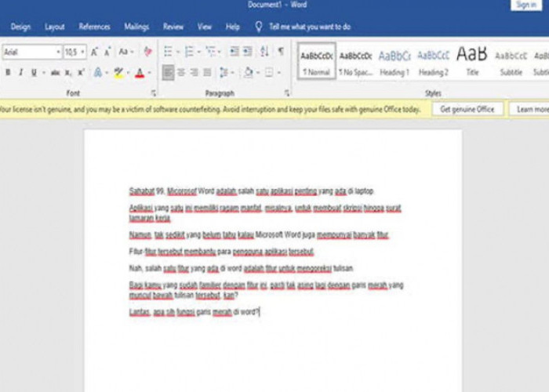Click Text Effects icon
549x392 pixels.
pyautogui.click(x=98, y=72)
